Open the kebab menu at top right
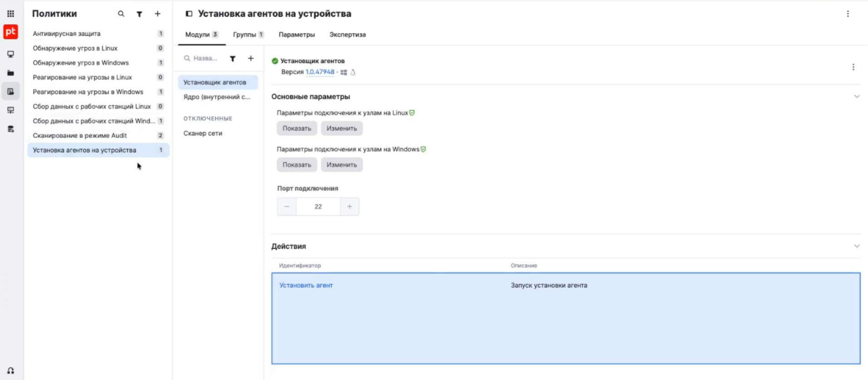The image size is (868, 380). click(848, 14)
